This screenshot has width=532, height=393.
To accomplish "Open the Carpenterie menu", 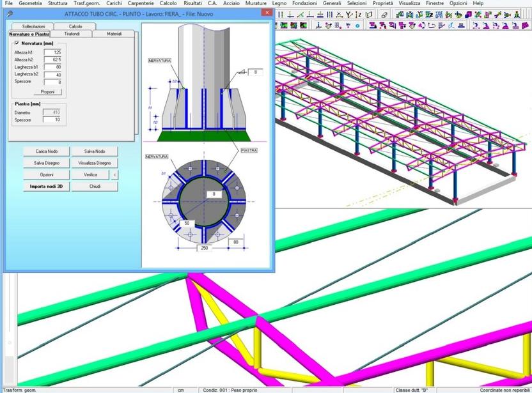I will [x=140, y=3].
